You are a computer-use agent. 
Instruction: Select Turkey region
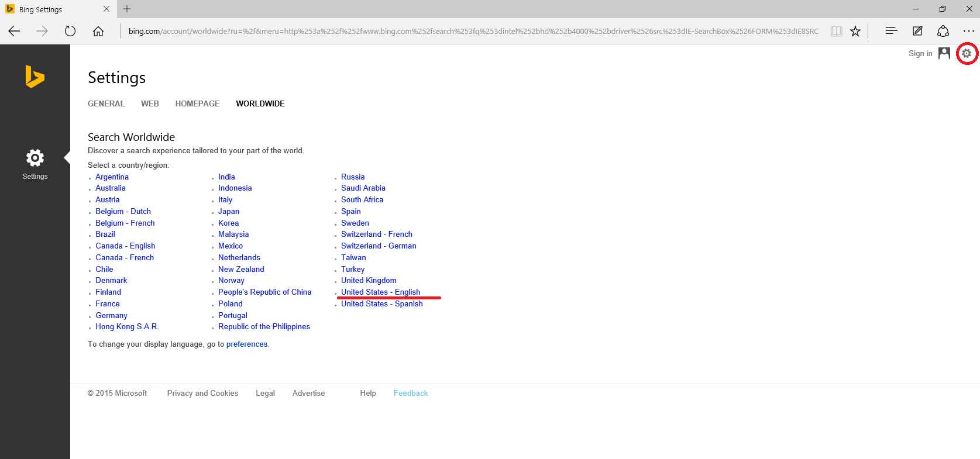[353, 269]
